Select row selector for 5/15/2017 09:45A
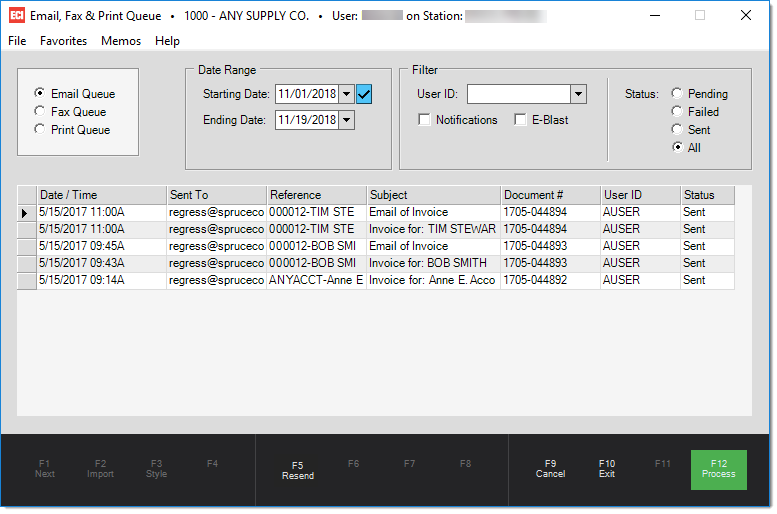The image size is (777, 514). point(27,246)
